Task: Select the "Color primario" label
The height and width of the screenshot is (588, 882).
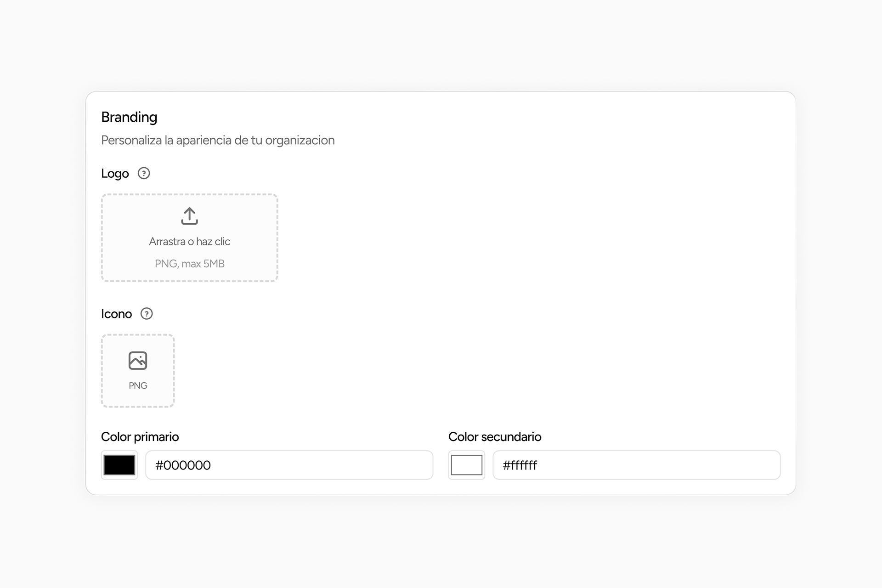Action: click(140, 437)
